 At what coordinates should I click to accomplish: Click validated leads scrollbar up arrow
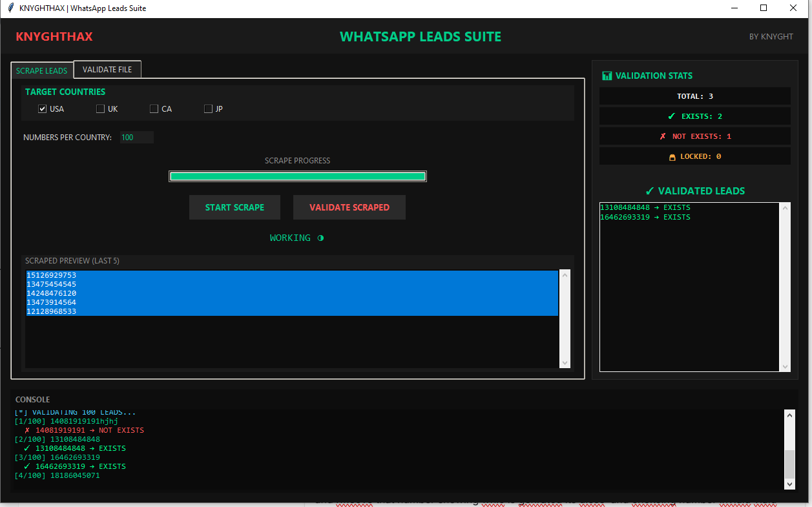(786, 208)
